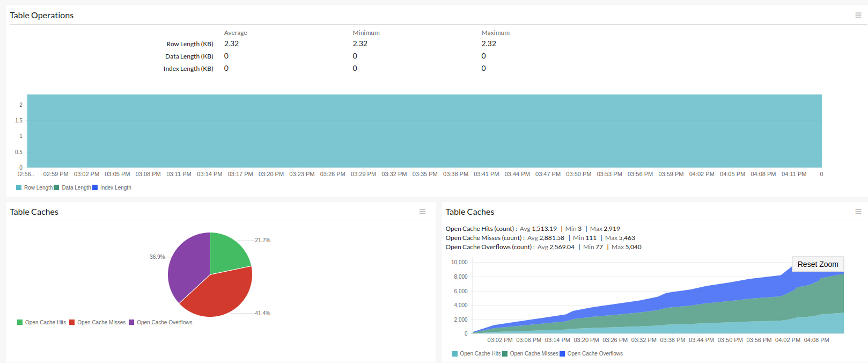Screen dimensions: 868x363
Task: Click the Minimum column header
Action: coord(366,33)
